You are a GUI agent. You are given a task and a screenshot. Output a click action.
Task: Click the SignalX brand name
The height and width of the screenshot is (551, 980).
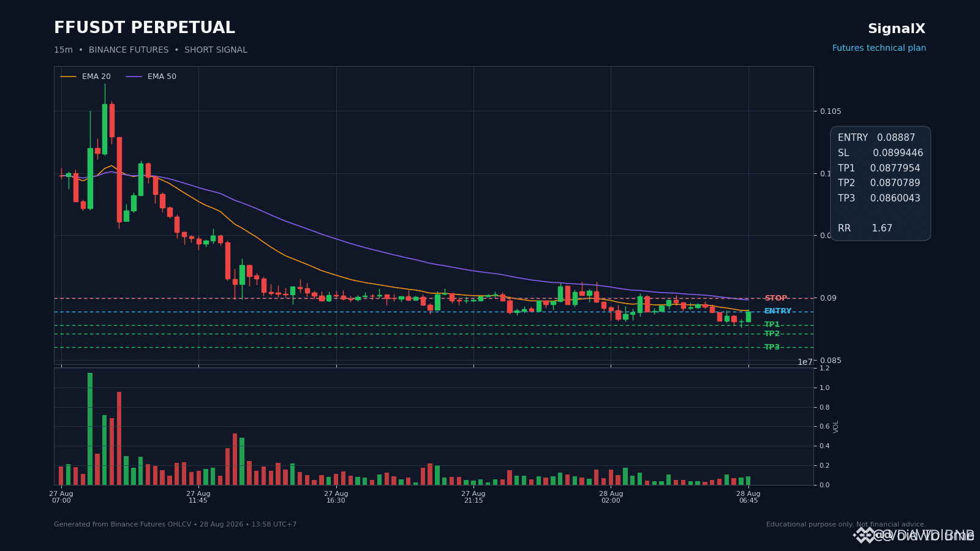pyautogui.click(x=897, y=29)
